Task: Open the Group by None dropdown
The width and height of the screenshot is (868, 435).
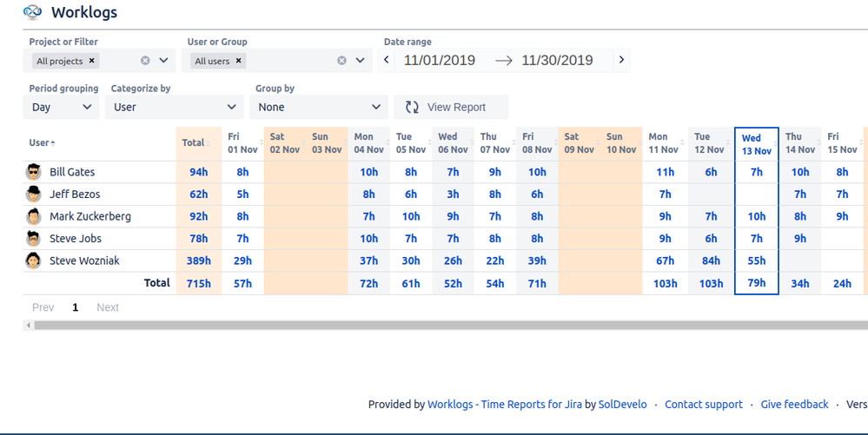Action: 319,107
